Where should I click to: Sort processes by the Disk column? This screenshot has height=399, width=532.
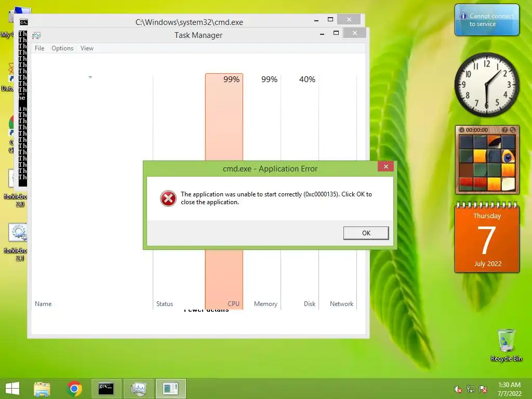[x=310, y=303]
